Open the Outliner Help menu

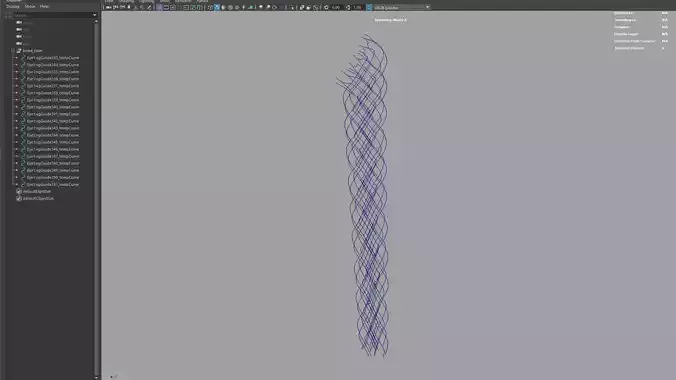coord(44,6)
